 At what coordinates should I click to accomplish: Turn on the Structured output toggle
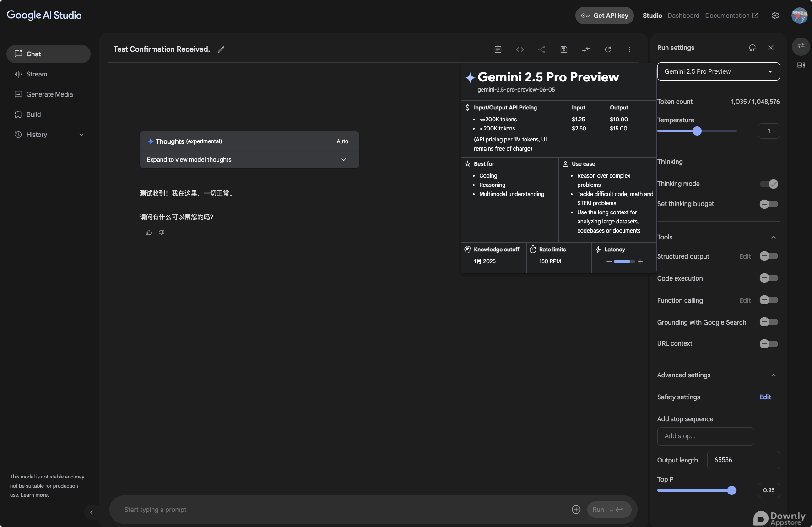(769, 256)
